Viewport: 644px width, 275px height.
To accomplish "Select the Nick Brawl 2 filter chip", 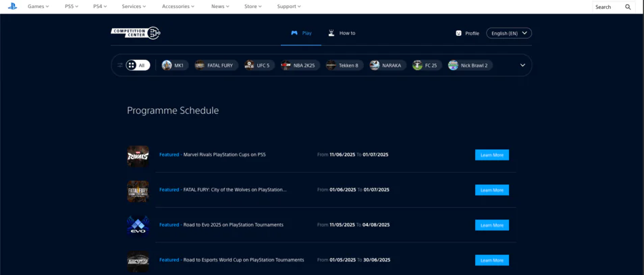I will (471, 65).
